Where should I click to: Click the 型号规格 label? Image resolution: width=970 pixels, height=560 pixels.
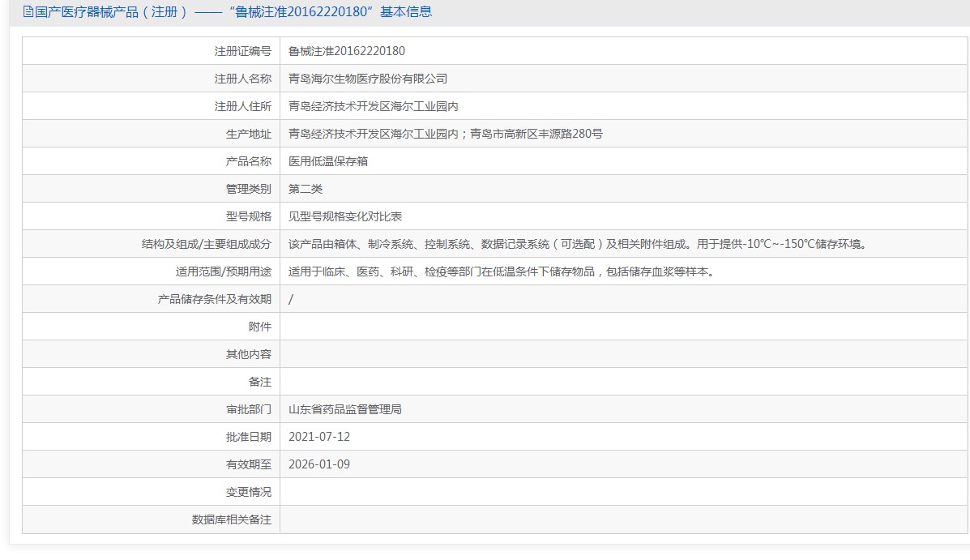click(x=248, y=216)
